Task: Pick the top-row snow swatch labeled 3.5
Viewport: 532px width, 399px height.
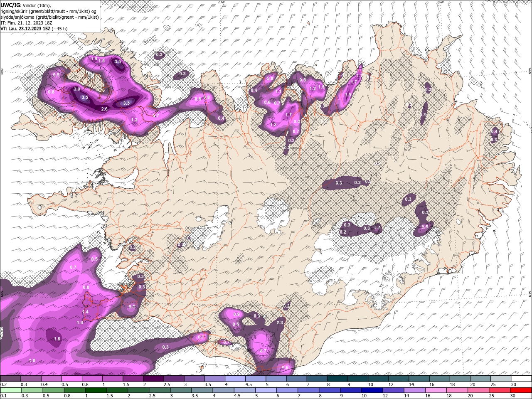Action: [215, 379]
